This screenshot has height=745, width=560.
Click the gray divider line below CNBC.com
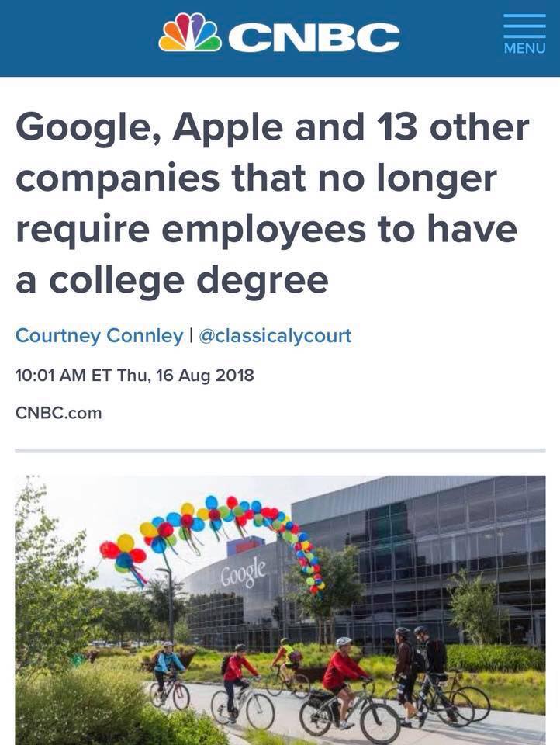click(280, 450)
